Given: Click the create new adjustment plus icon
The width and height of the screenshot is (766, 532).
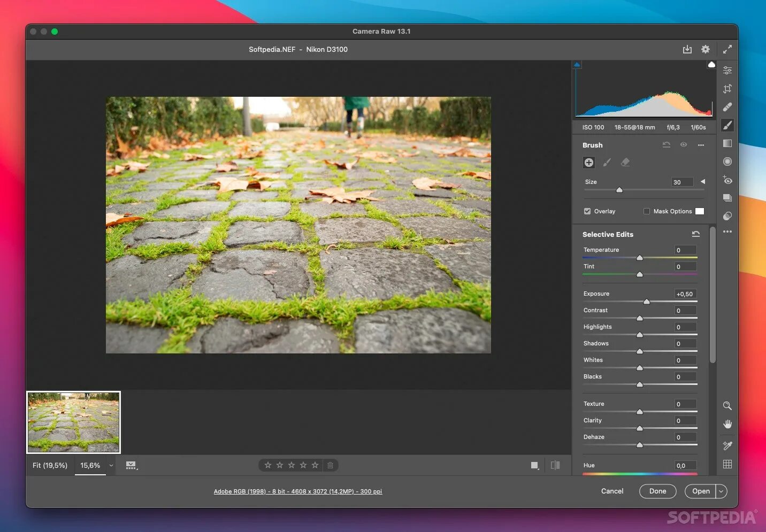Looking at the screenshot, I should click(x=589, y=163).
